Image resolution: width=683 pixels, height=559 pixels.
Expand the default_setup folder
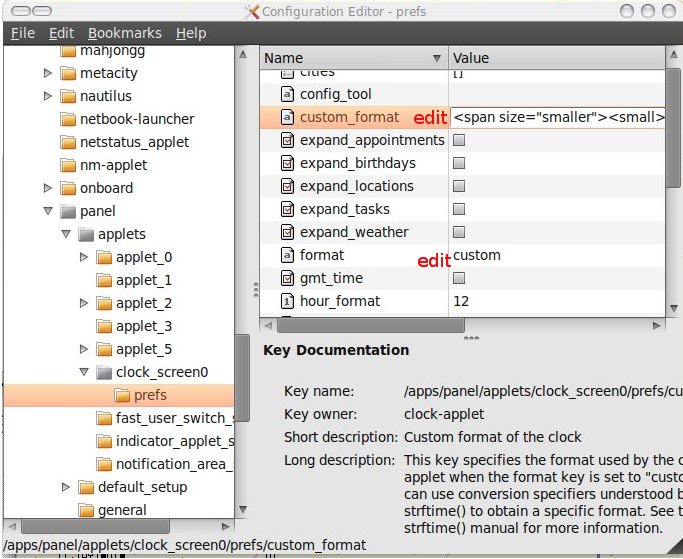pyautogui.click(x=66, y=487)
